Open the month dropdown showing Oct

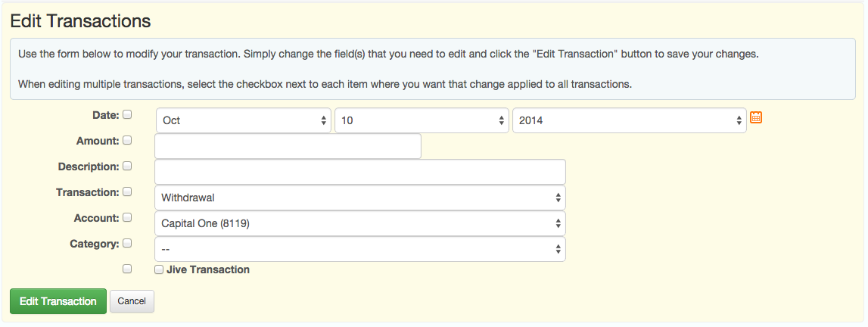click(x=243, y=120)
